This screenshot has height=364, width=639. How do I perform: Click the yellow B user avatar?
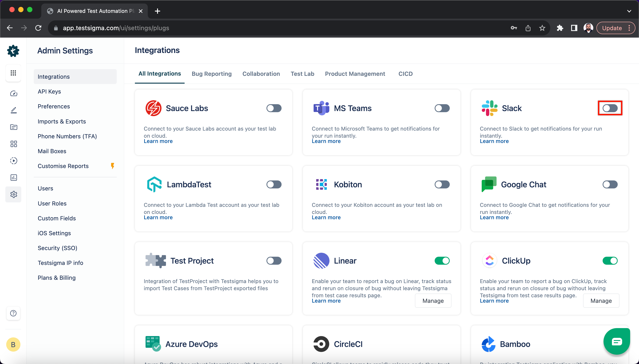click(13, 344)
